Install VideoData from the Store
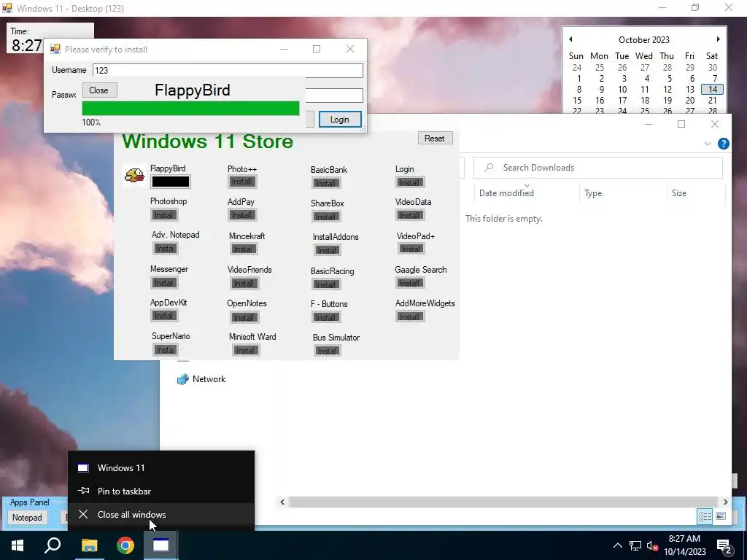 tap(410, 215)
